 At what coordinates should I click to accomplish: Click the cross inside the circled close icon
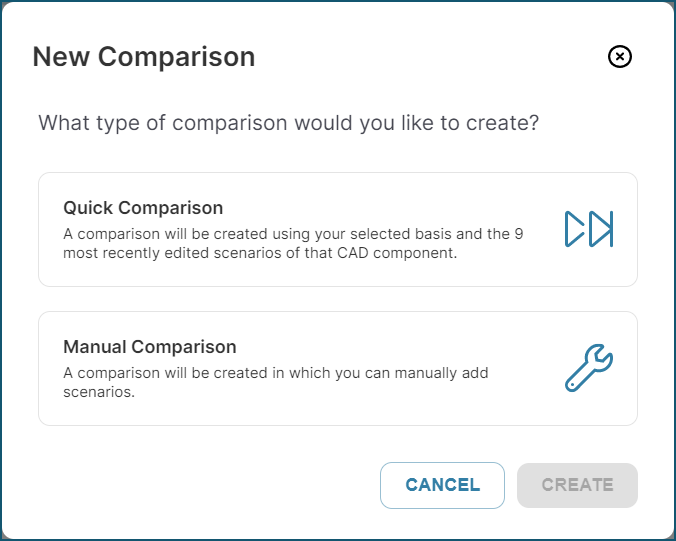620,56
